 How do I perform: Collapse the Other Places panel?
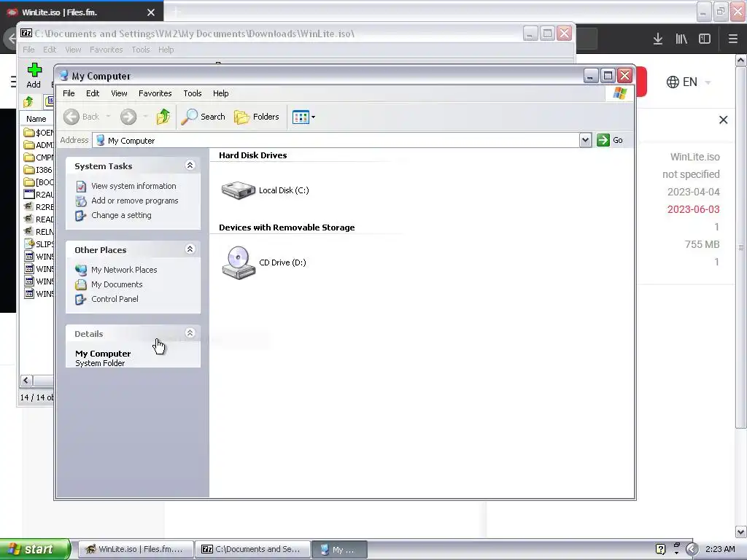point(190,249)
